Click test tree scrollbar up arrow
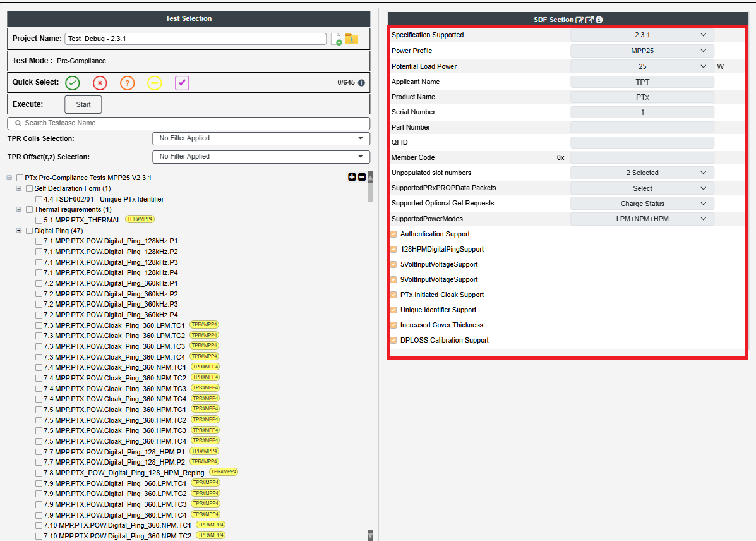Image resolution: width=756 pixels, height=541 pixels. [x=370, y=176]
